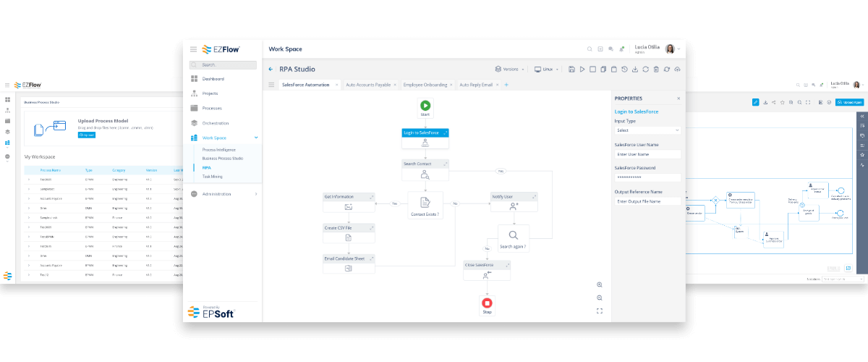Image resolution: width=868 pixels, height=362 pixels.
Task: Click the SalesForce User Name field
Action: [x=647, y=154]
